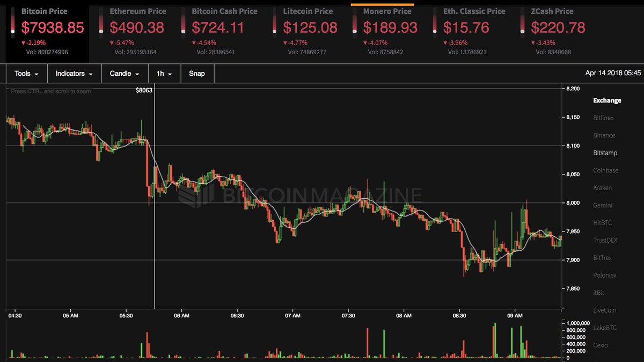Choose Cexio exchange
Viewport: 644px width, 362px height.
coord(601,345)
